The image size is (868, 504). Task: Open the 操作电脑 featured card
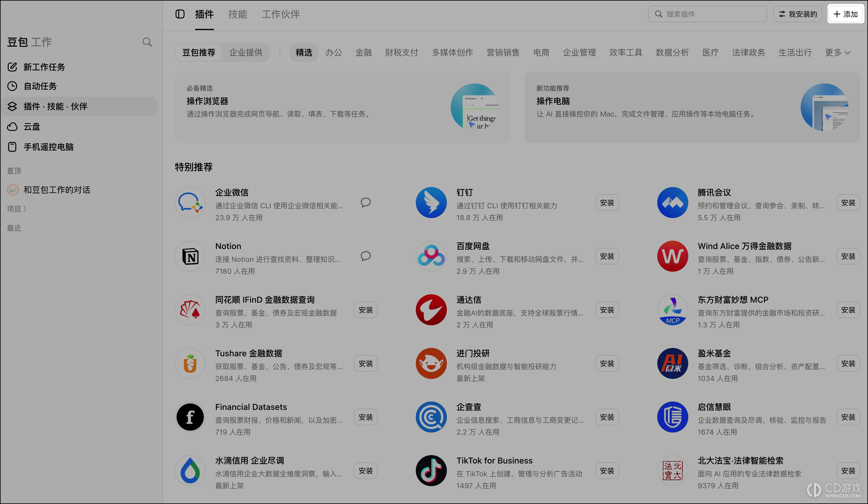(x=692, y=107)
